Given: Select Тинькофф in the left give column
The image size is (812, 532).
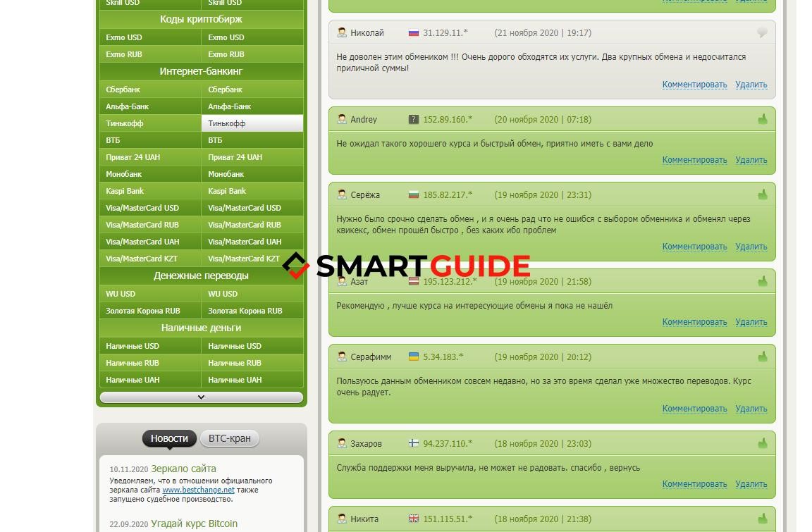Looking at the screenshot, I should (150, 123).
